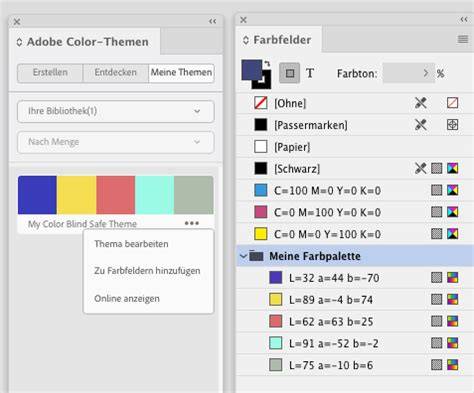The height and width of the screenshot is (393, 474).
Task: Switch to the Erstellen tab
Action: coord(50,72)
